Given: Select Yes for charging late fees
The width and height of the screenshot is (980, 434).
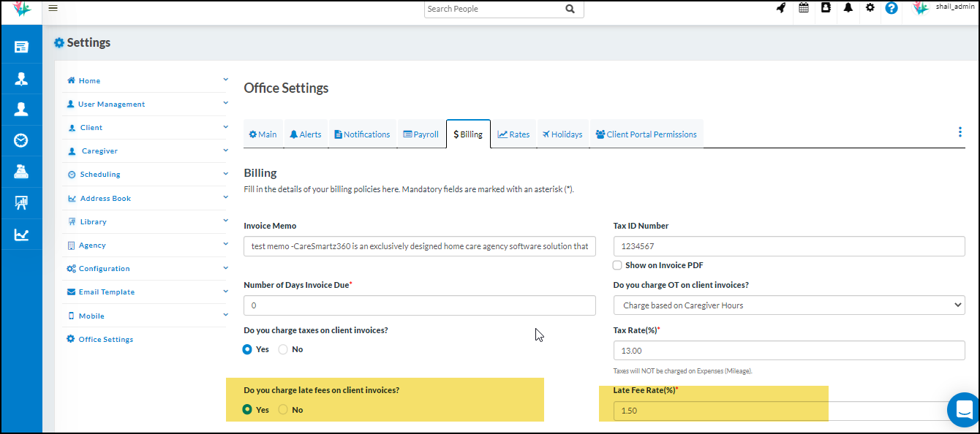Looking at the screenshot, I should click(x=247, y=409).
